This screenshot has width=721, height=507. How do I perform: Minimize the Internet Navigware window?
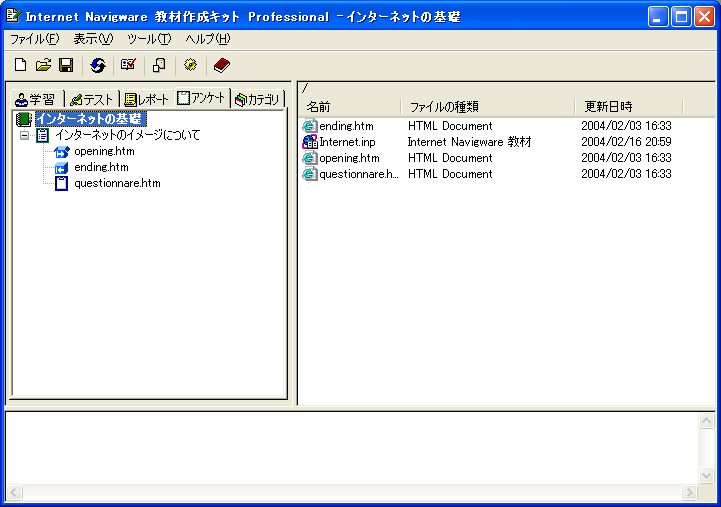[x=658, y=17]
